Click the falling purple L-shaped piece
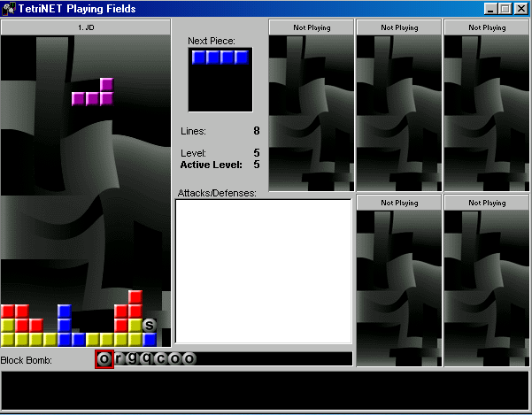 [x=100, y=99]
